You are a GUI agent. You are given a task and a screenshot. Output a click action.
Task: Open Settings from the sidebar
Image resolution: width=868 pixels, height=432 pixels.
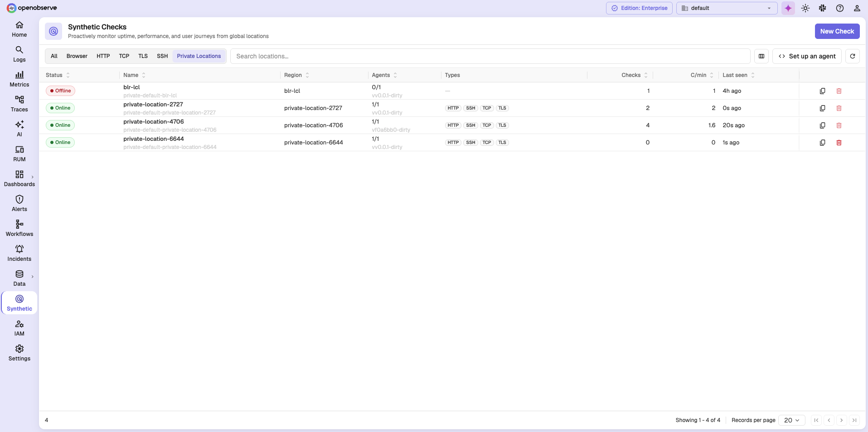click(x=19, y=353)
